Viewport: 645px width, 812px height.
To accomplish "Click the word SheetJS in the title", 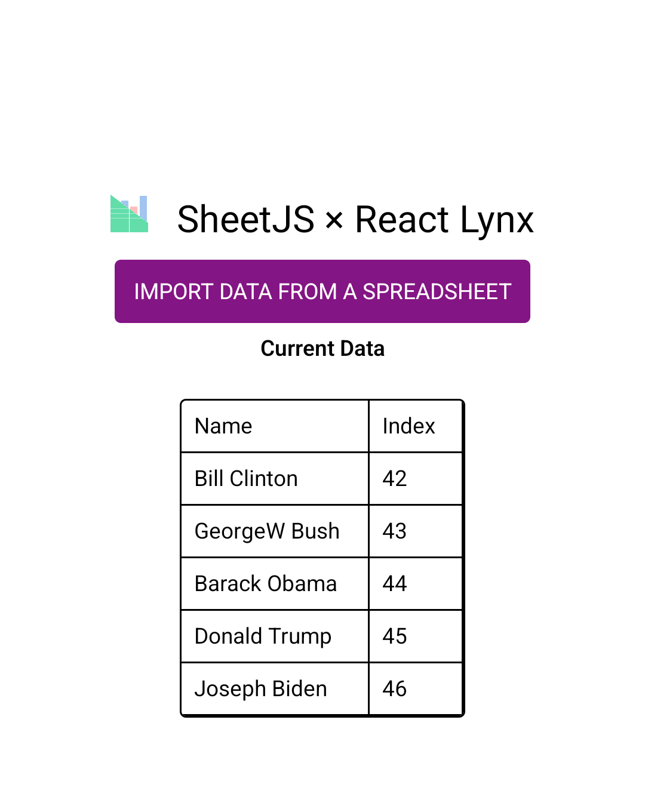I will pyautogui.click(x=245, y=220).
